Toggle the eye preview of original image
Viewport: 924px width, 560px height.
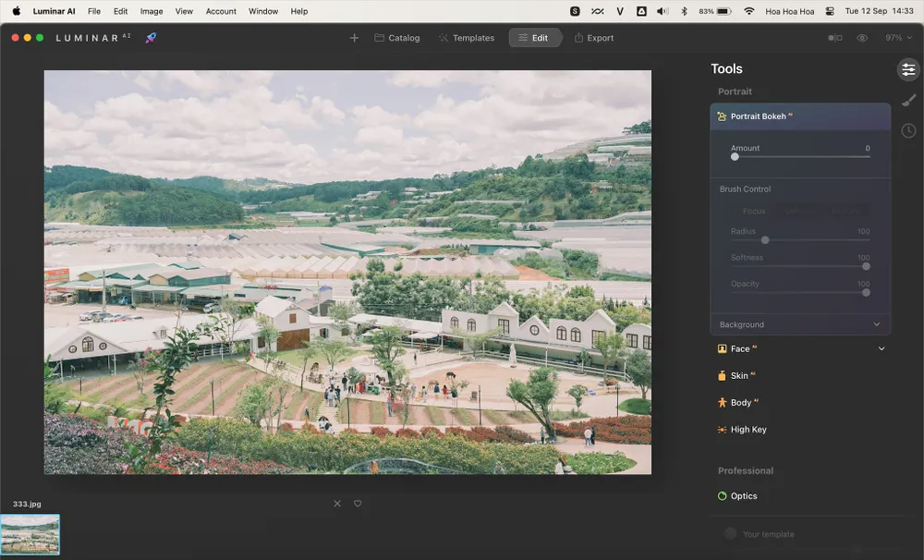[x=862, y=38]
